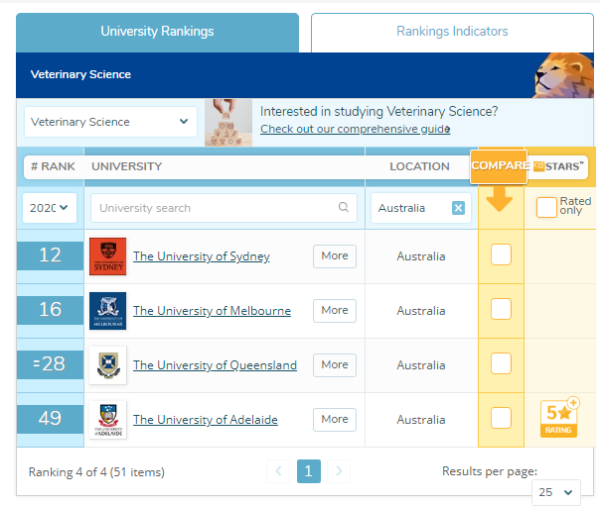Open the University of Adelaide logo

tap(108, 419)
